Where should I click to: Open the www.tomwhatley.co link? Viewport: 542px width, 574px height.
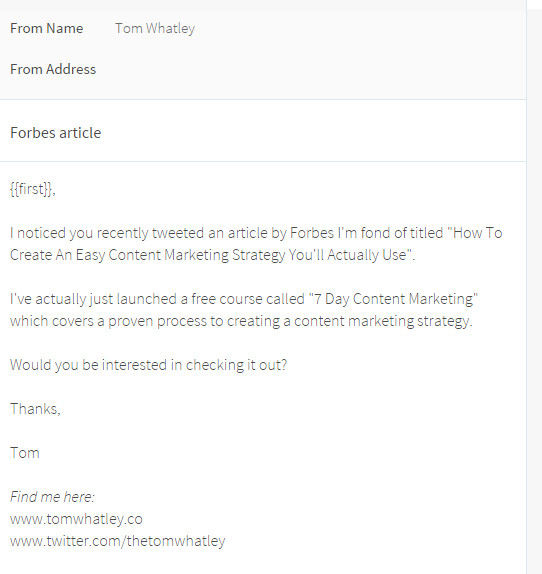[x=76, y=519]
